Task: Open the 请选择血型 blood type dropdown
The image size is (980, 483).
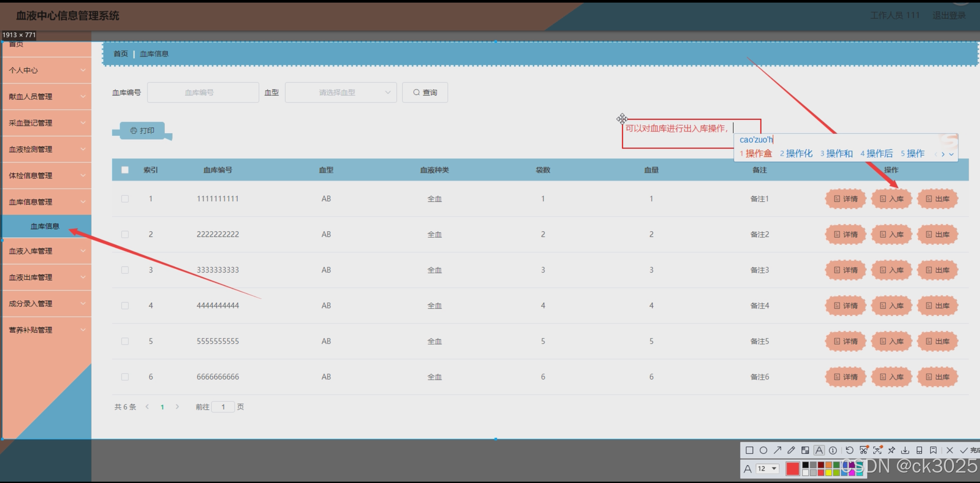Action: click(341, 92)
